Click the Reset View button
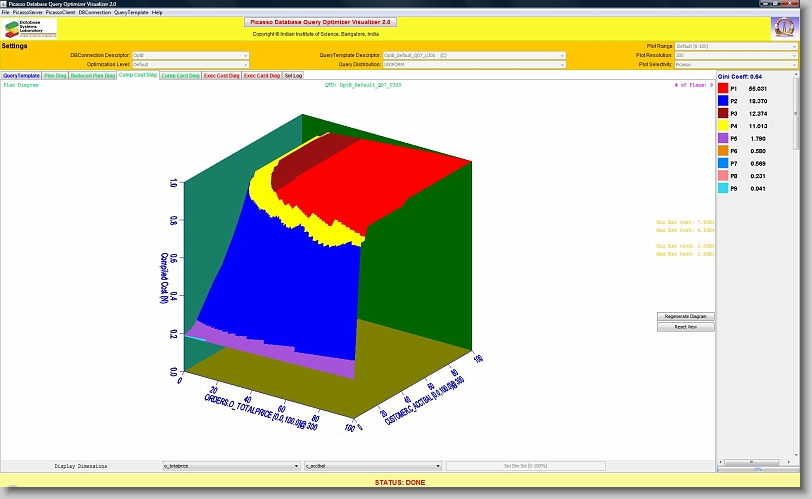Screen dimensions: 812x499 click(685, 326)
